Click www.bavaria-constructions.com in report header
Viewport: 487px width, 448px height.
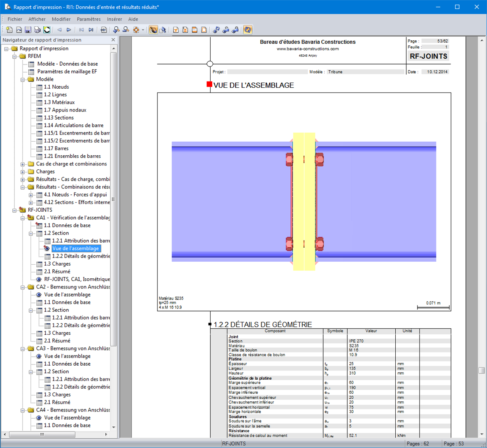(x=307, y=49)
